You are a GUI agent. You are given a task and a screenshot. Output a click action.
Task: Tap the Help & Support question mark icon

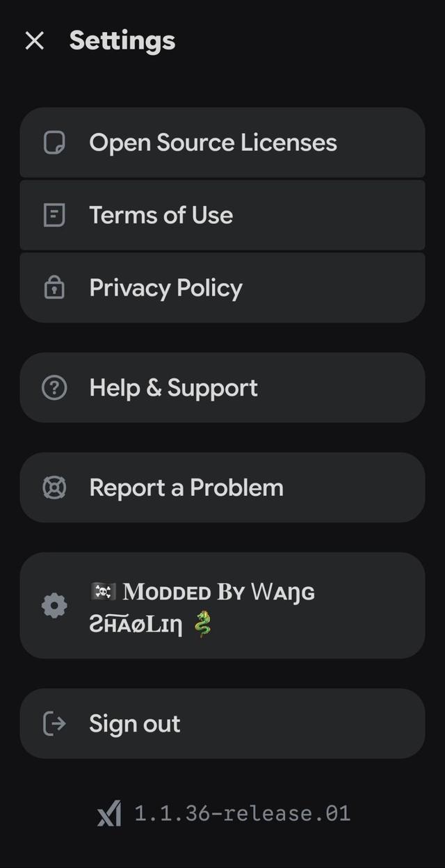54,387
